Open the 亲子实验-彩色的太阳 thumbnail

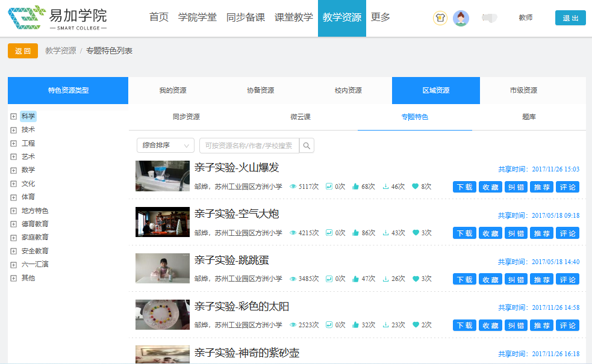coord(163,315)
